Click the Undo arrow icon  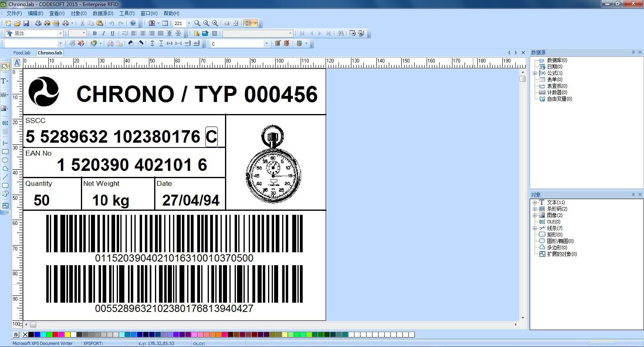[x=111, y=23]
